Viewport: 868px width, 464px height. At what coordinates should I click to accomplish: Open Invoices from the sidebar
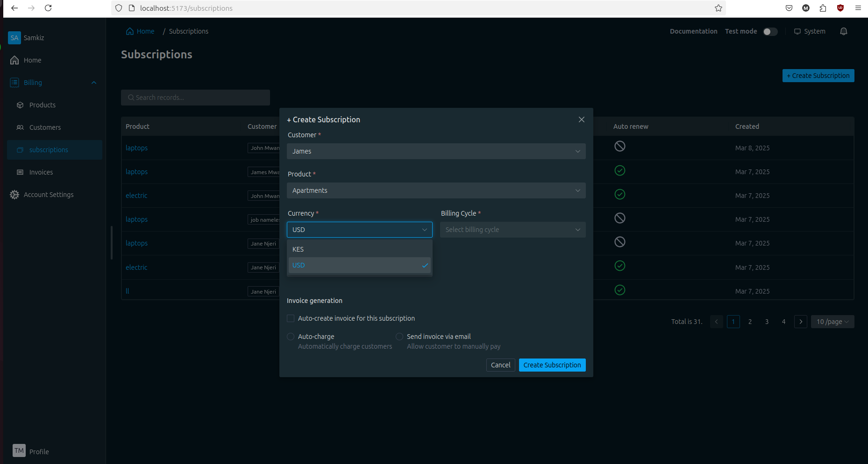coord(41,172)
